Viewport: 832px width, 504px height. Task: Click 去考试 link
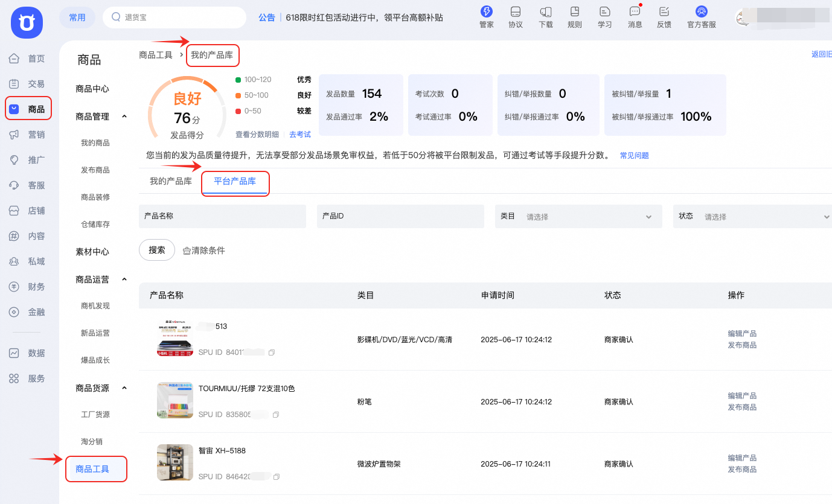tap(300, 135)
